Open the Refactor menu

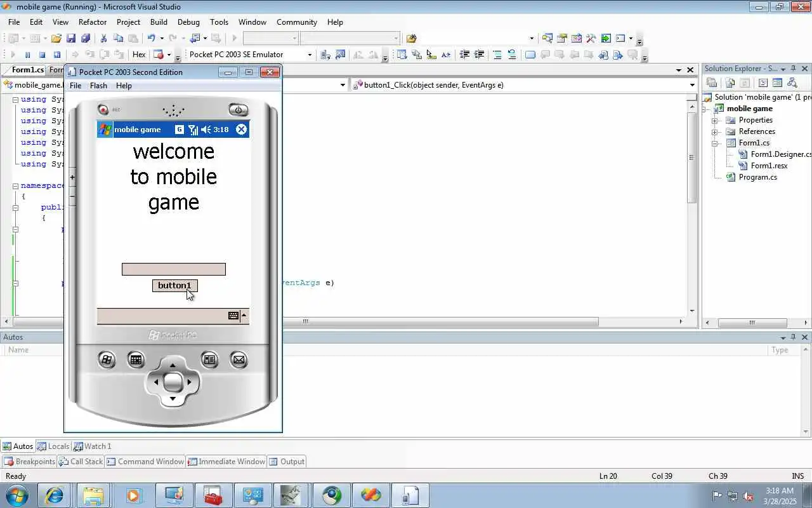tap(93, 22)
